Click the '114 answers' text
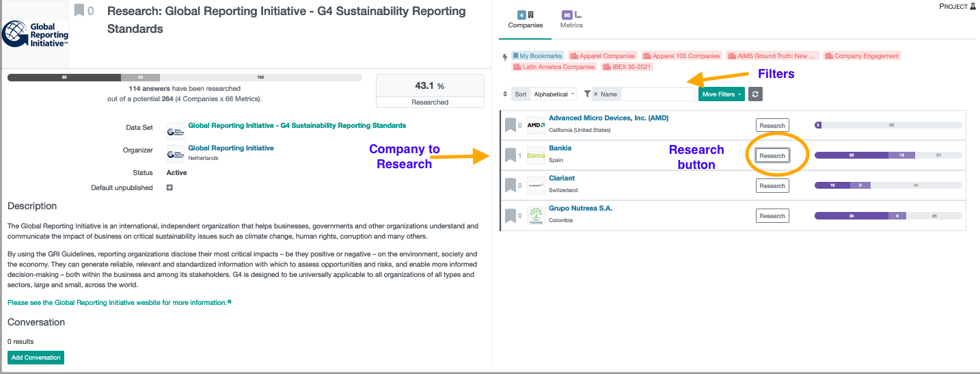This screenshot has width=980, height=374. 149,89
